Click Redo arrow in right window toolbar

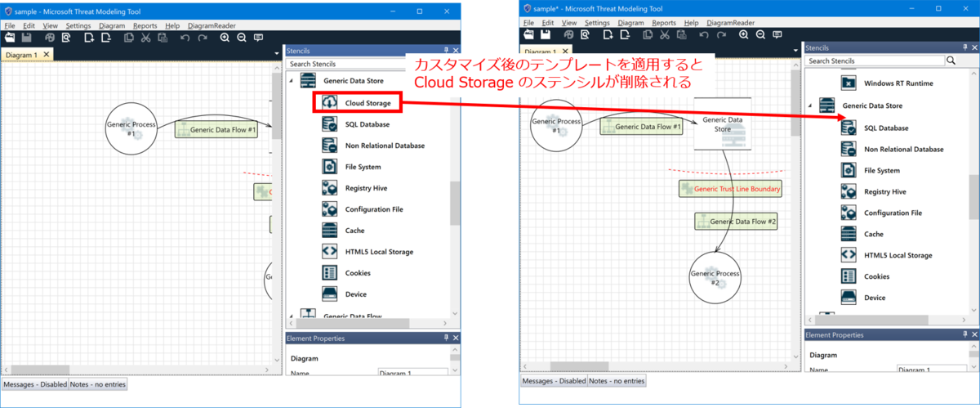click(721, 34)
